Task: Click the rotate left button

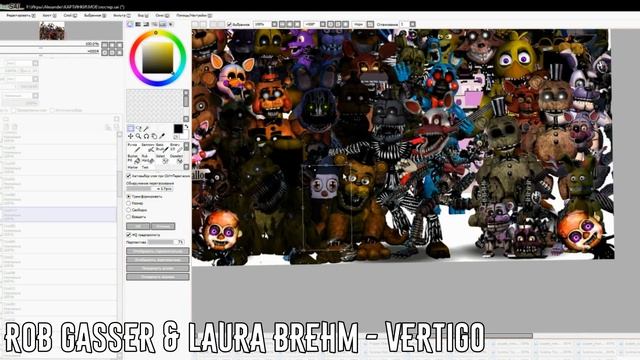Action: [x=158, y=268]
